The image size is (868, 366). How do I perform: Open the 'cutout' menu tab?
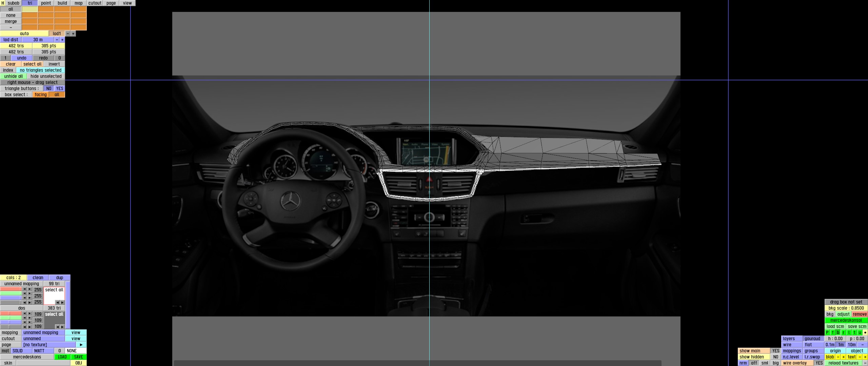[95, 3]
